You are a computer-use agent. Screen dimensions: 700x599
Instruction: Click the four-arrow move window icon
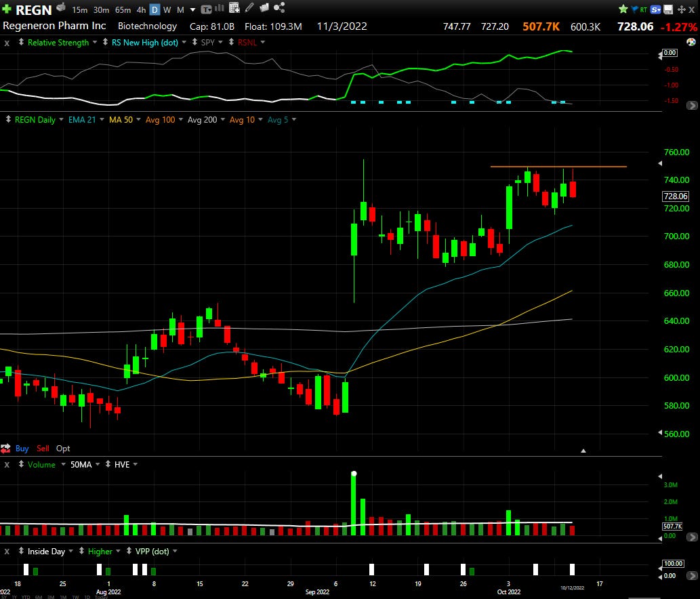click(681, 9)
